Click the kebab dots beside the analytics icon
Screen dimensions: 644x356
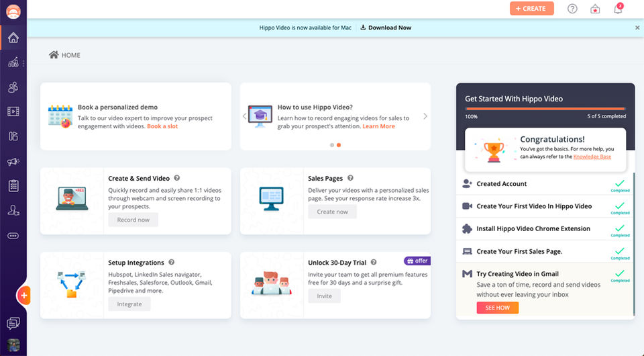(x=23, y=63)
